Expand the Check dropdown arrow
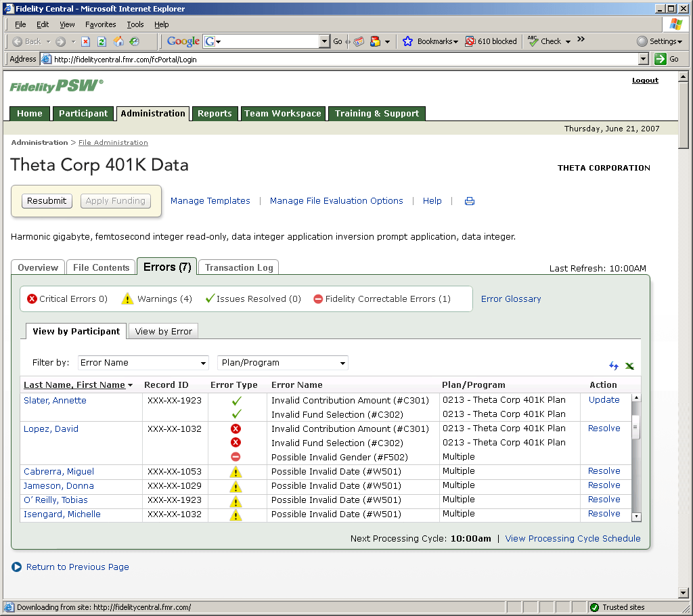This screenshot has height=616, width=693. [x=568, y=42]
